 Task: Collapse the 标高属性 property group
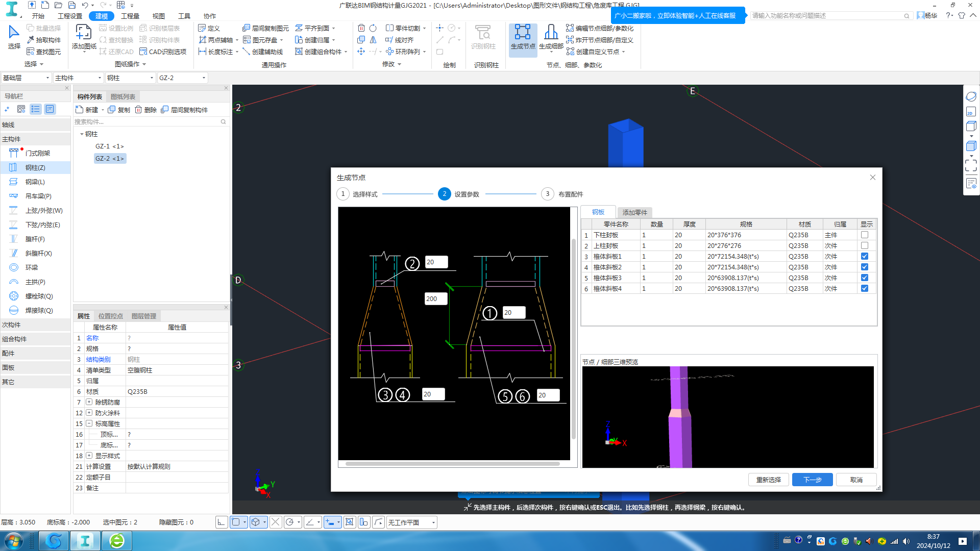(x=89, y=423)
